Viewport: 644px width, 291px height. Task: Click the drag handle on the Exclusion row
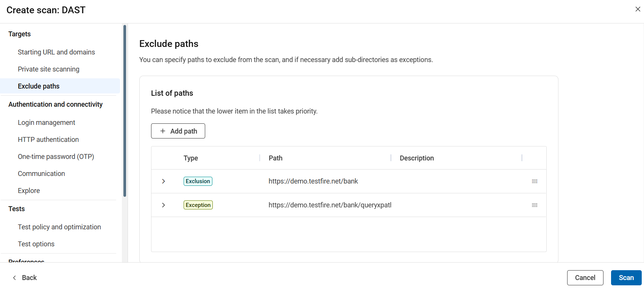click(x=535, y=181)
